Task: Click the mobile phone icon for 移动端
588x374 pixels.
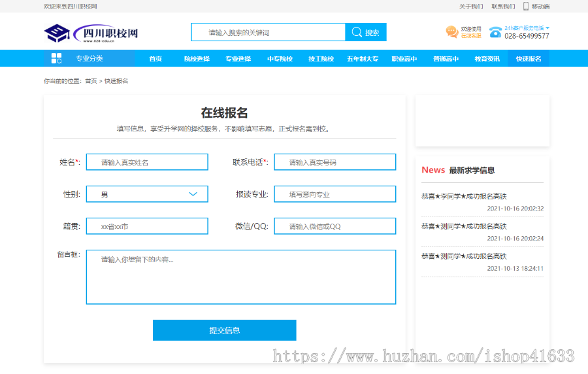Action: tap(526, 6)
